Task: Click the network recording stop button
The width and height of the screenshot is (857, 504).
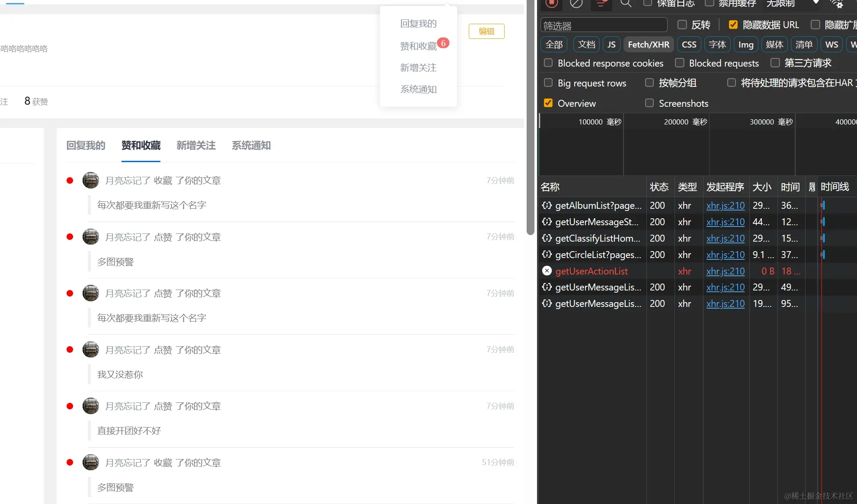Action: pyautogui.click(x=551, y=3)
